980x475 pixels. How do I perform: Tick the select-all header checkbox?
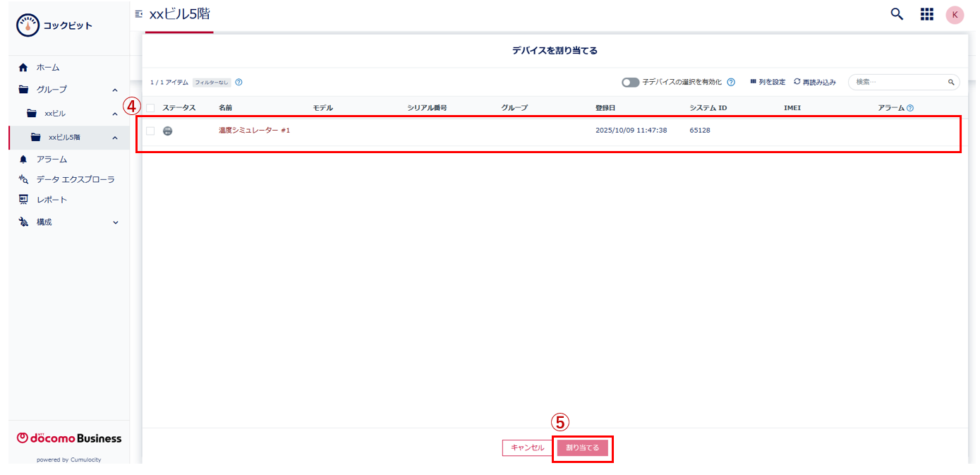(150, 108)
